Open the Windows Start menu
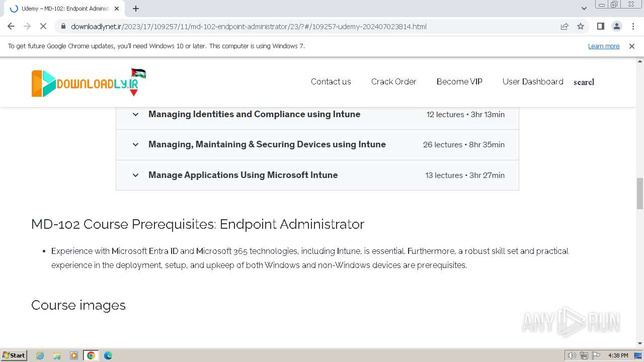This screenshot has width=644, height=362. [x=14, y=355]
